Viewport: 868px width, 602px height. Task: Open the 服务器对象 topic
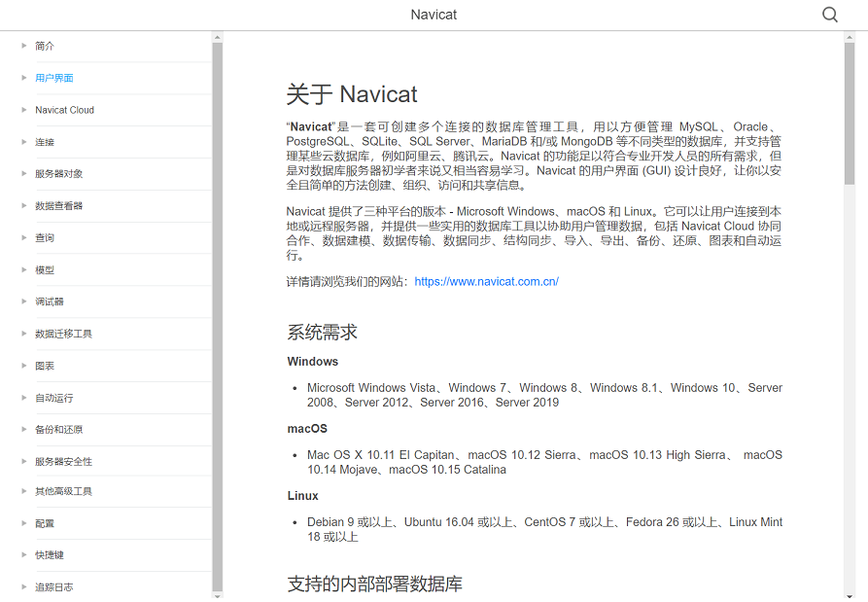point(58,174)
